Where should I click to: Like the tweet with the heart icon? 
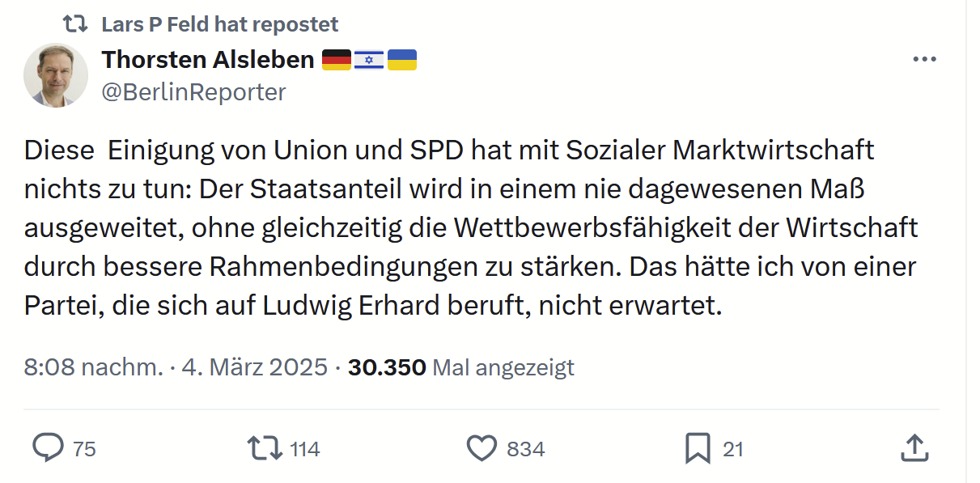pyautogui.click(x=482, y=448)
